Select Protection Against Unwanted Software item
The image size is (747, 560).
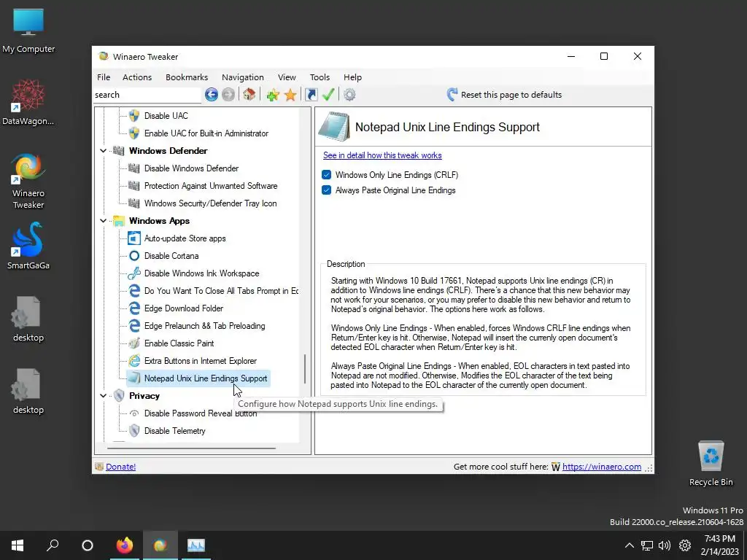pyautogui.click(x=211, y=186)
